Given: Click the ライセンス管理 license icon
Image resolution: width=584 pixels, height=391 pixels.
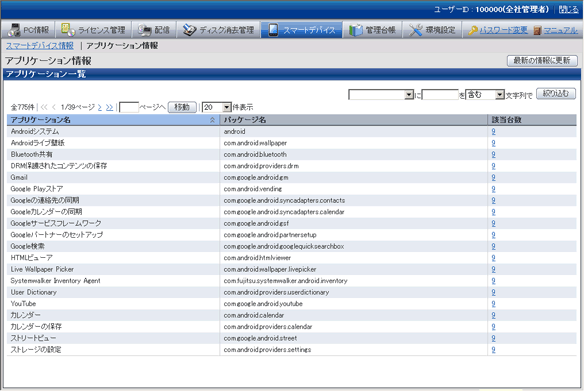Looking at the screenshot, I should click(68, 30).
